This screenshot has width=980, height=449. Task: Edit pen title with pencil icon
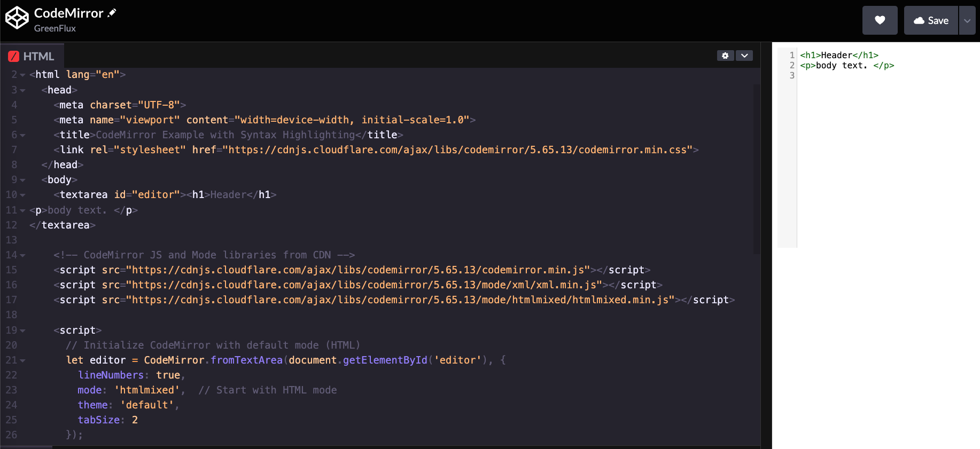[112, 13]
